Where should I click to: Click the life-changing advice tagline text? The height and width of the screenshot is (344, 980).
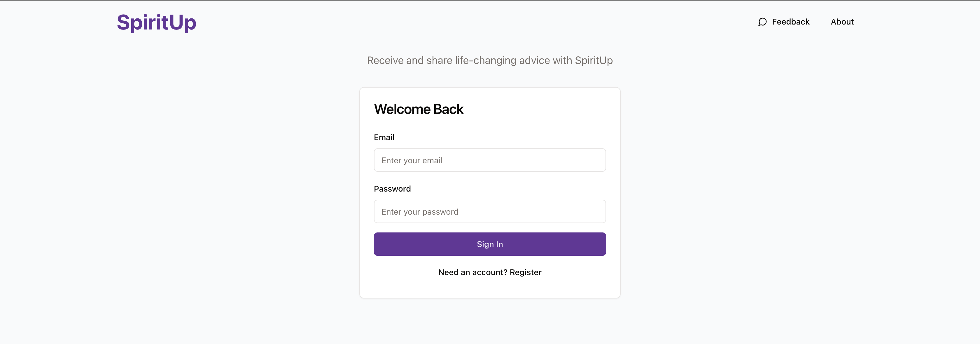pos(490,60)
